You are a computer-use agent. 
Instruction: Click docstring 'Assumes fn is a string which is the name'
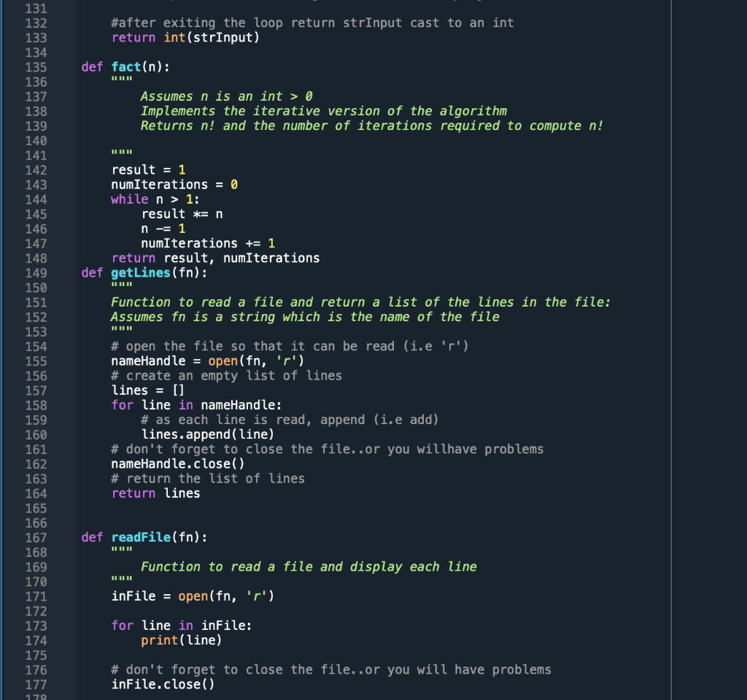click(x=306, y=317)
